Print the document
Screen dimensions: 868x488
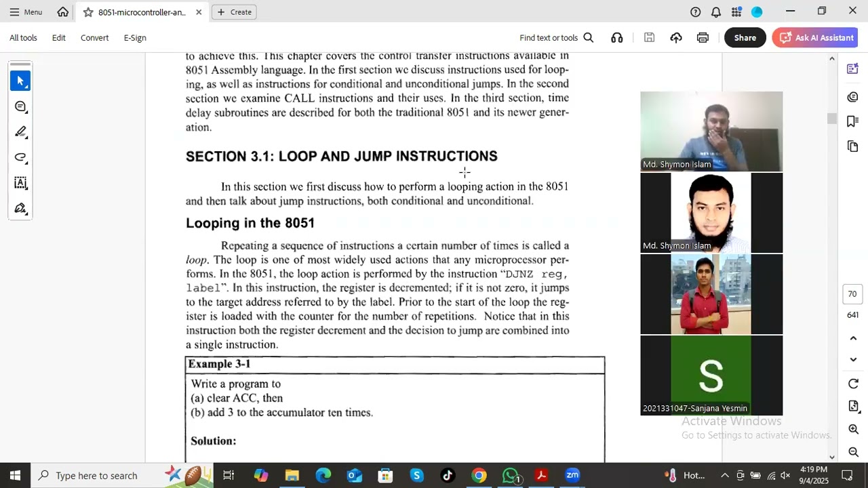click(703, 38)
